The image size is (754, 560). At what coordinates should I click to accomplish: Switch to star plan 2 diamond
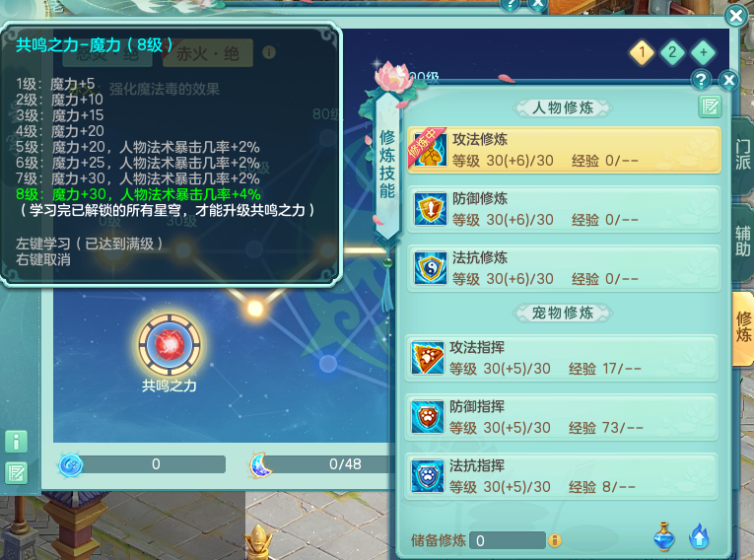click(672, 52)
